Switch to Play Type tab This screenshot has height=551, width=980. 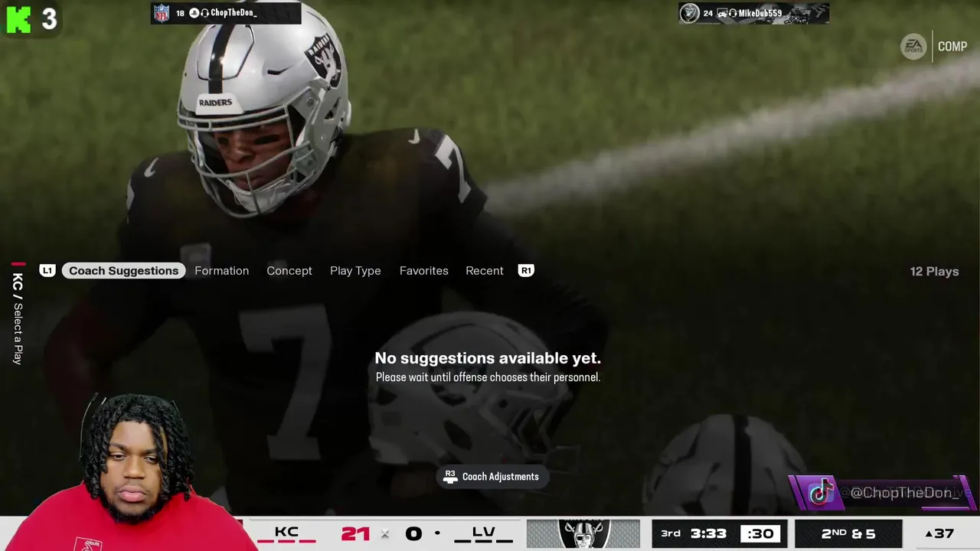click(355, 271)
